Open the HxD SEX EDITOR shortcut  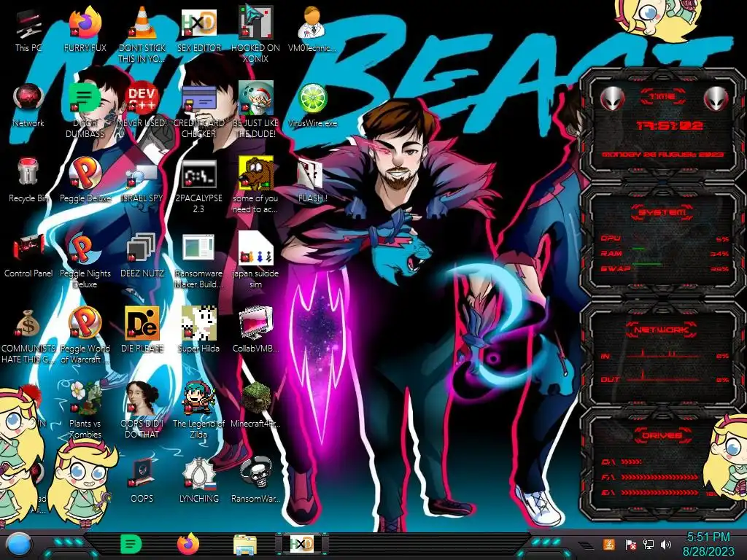point(198,23)
